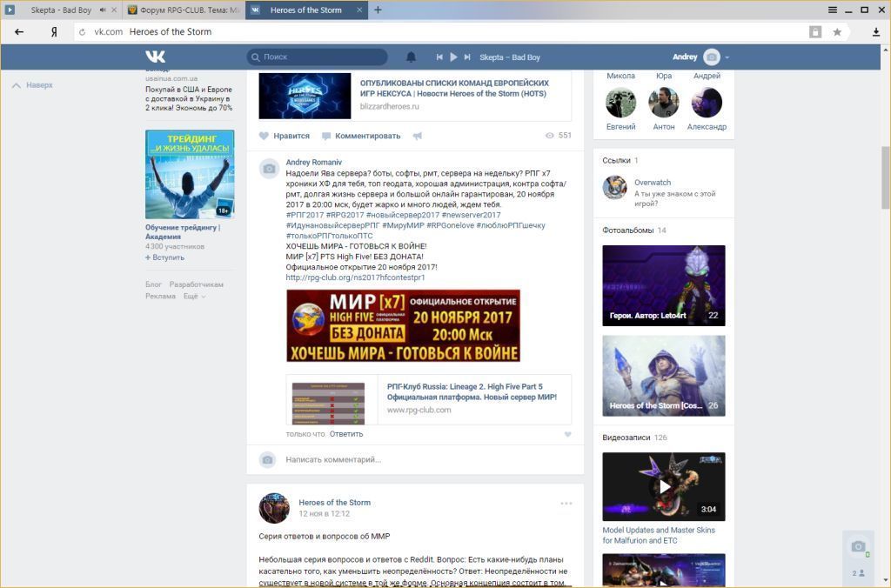Click the Overwatch logo icon
The image size is (891, 588).
coord(615,188)
